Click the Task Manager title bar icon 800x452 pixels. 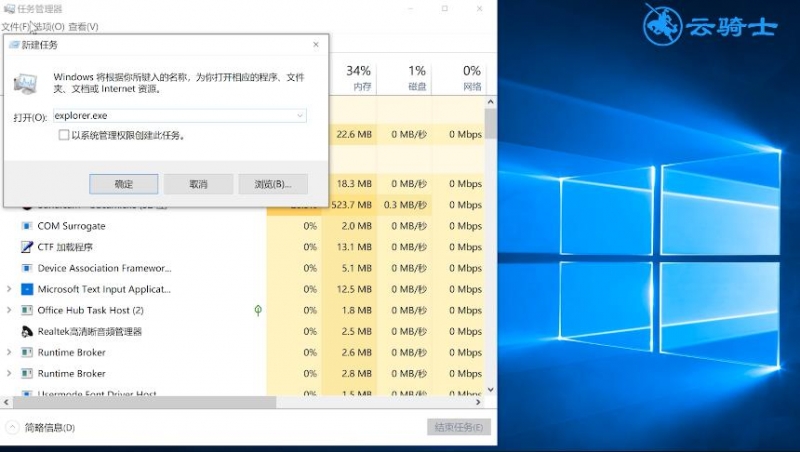(9, 9)
